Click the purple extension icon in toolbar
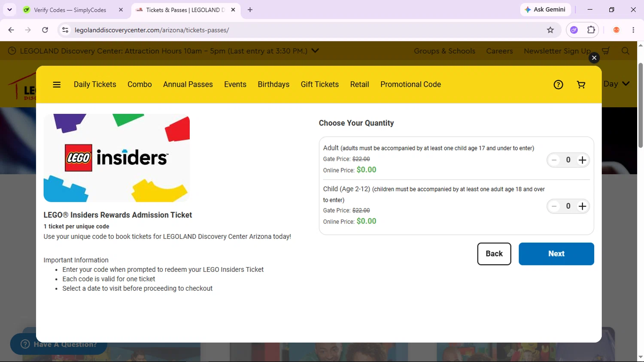Viewport: 644px width, 362px height. click(574, 30)
